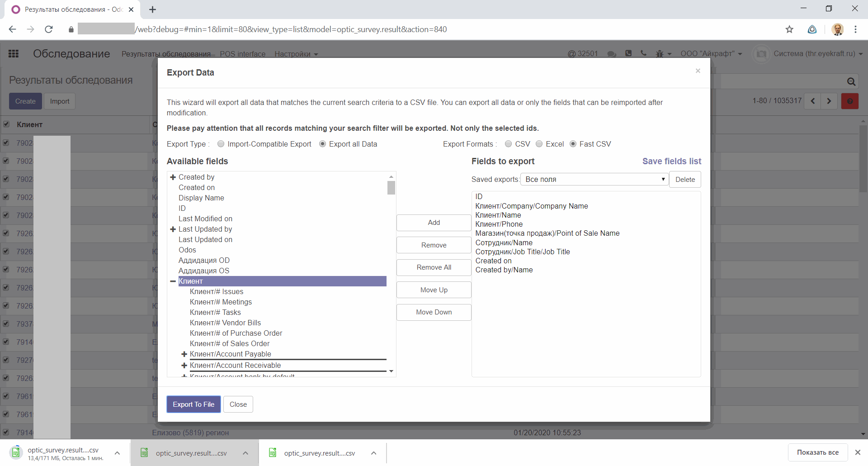
Task: Select Import-Compatible Export radio button
Action: [x=221, y=144]
